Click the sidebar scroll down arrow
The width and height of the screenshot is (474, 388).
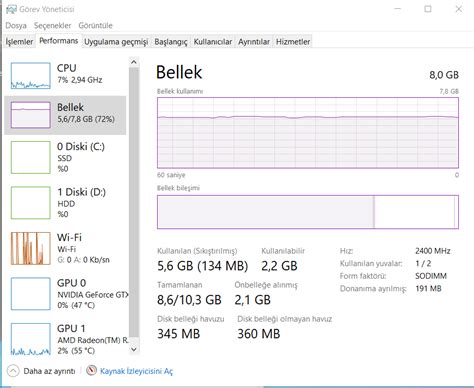tap(134, 349)
